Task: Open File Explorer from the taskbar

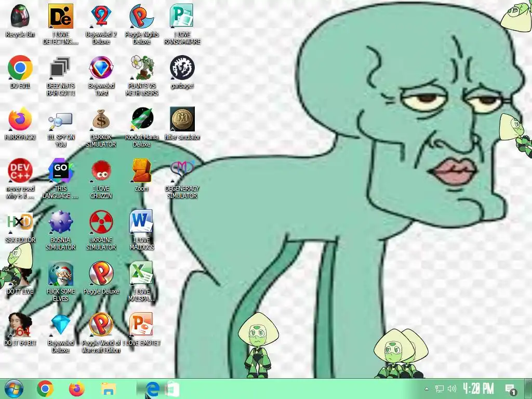Action: tap(109, 389)
